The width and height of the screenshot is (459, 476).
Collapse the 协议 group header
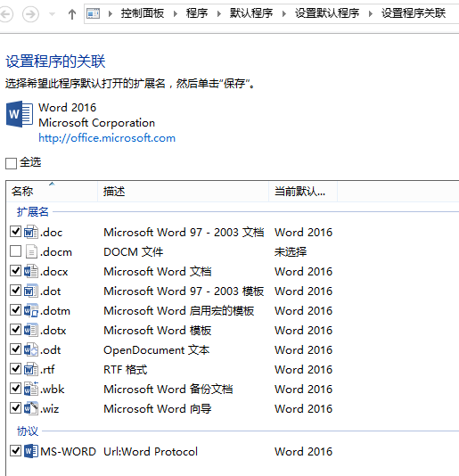(28, 431)
